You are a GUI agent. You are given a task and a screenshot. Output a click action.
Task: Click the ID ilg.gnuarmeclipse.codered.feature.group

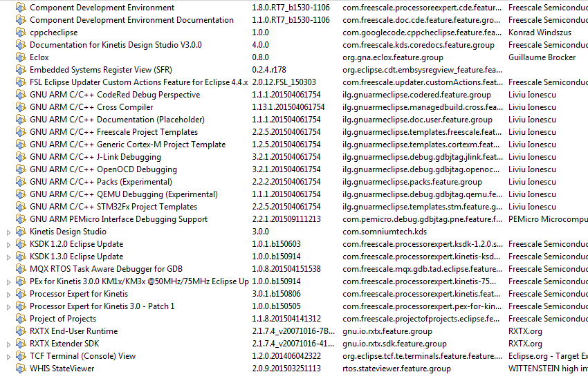point(416,95)
